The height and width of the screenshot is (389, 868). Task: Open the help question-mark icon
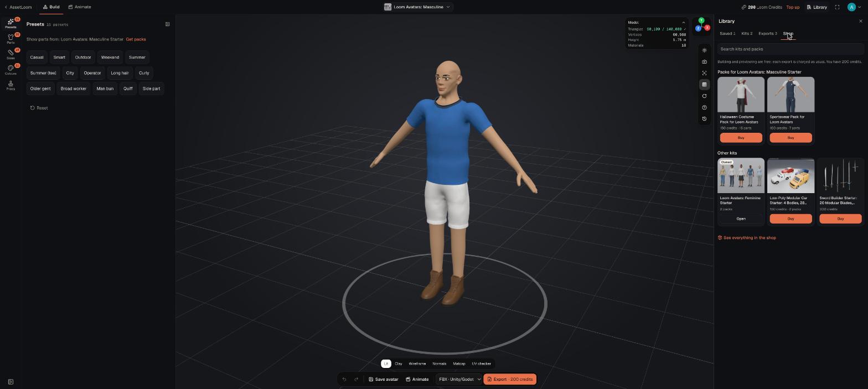pyautogui.click(x=704, y=107)
